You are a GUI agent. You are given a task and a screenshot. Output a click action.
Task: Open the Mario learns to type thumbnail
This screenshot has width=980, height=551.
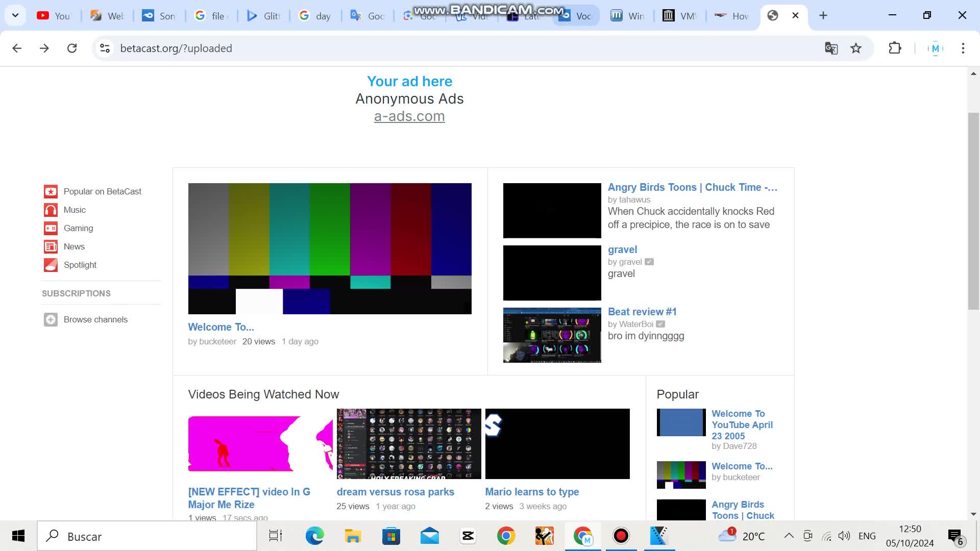pos(557,443)
